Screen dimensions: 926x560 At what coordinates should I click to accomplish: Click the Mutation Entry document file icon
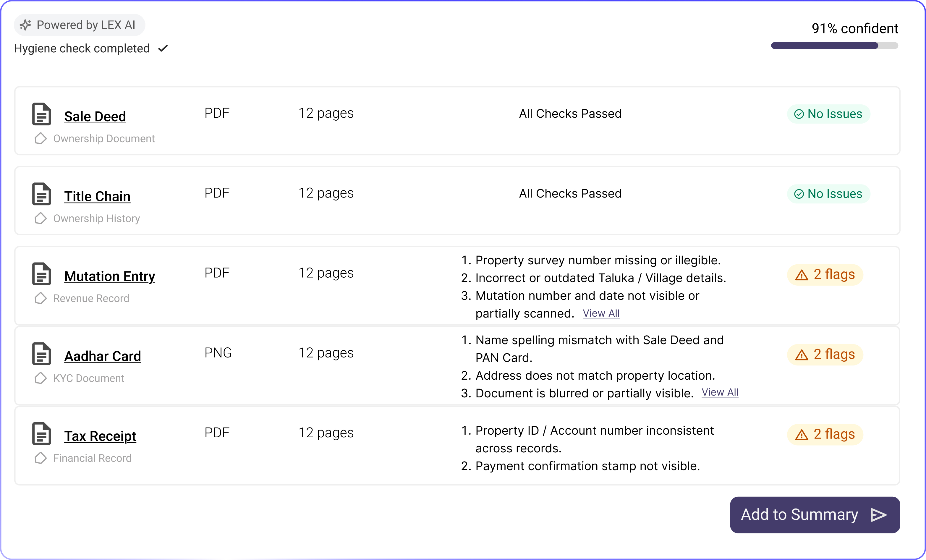(41, 273)
